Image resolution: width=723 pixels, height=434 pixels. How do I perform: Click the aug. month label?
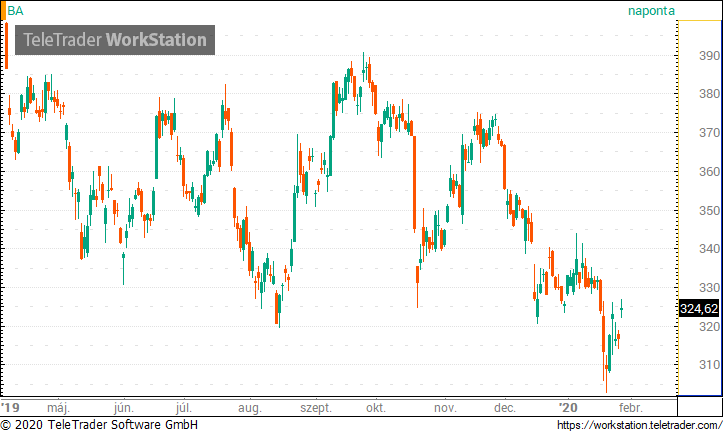[250, 409]
